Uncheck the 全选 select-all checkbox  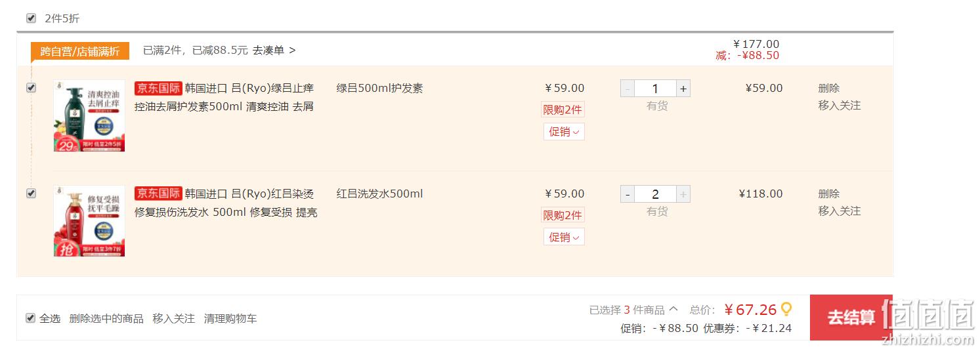point(30,318)
